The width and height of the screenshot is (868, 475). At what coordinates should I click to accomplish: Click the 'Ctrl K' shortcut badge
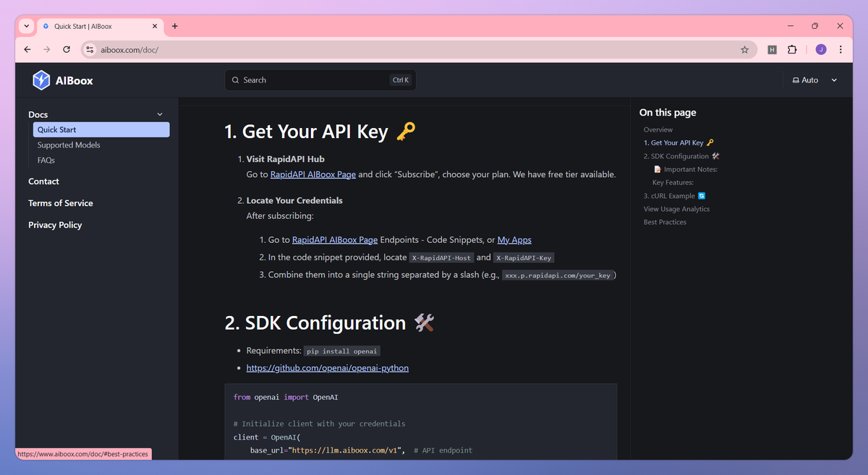pos(401,80)
